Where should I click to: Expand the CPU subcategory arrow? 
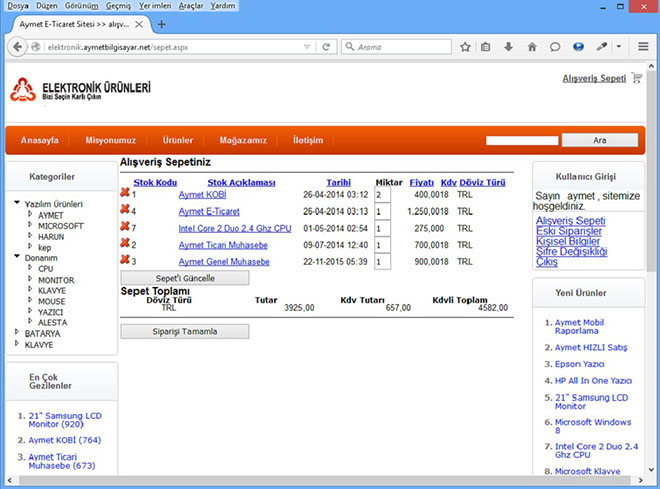click(30, 267)
